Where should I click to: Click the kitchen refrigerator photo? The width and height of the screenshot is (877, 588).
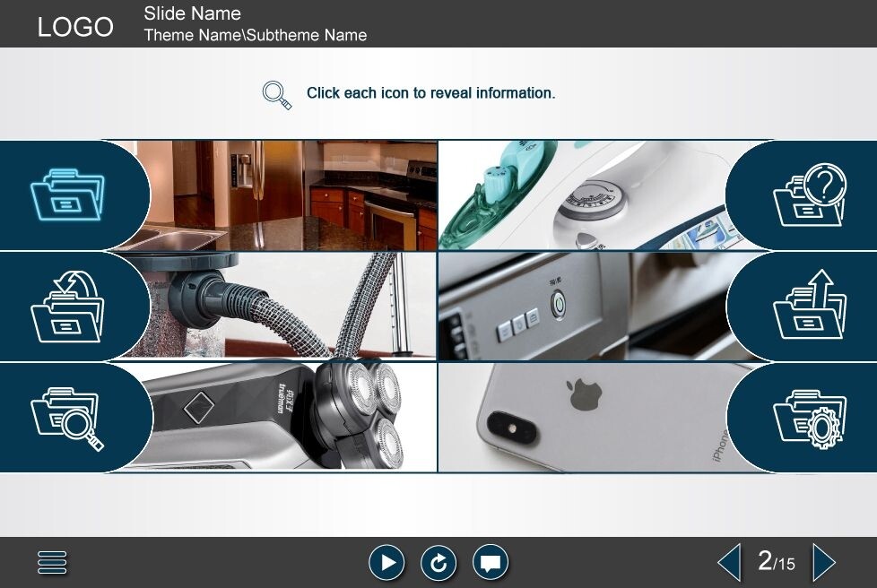[296, 195]
